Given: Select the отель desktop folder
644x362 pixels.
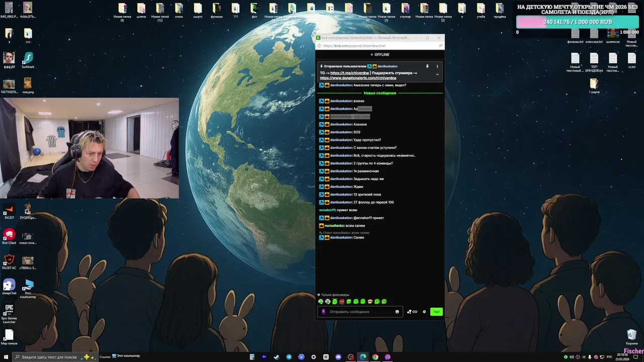Looking at the screenshot, I should [179, 11].
